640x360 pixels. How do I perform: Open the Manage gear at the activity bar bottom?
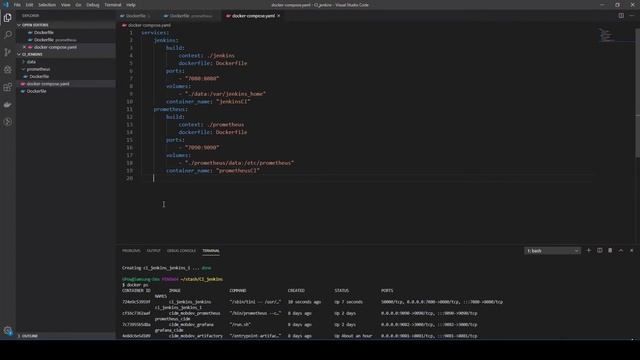(7, 331)
